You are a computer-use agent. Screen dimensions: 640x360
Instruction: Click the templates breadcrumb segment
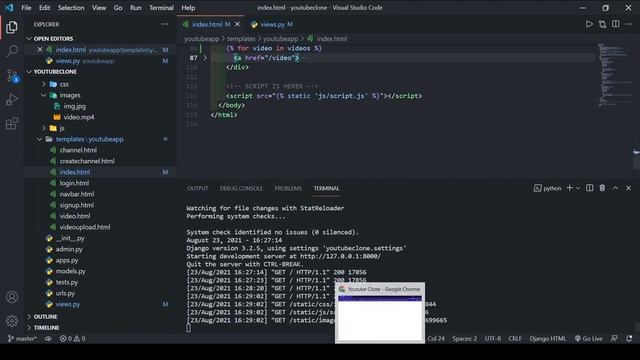click(x=241, y=39)
